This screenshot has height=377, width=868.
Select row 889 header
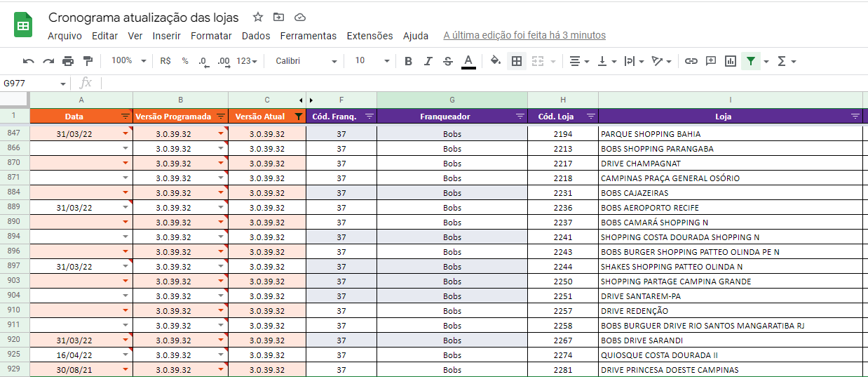click(x=15, y=207)
